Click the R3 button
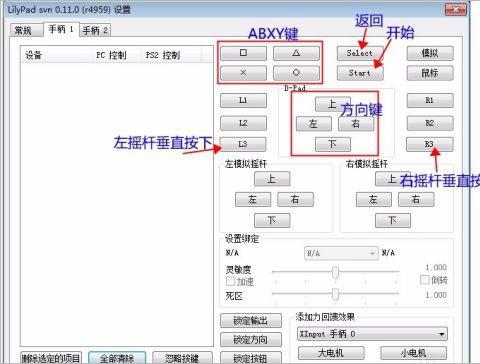 [429, 144]
